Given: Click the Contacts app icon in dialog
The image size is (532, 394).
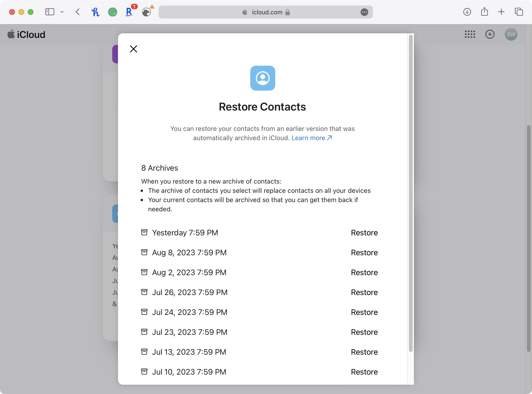Looking at the screenshot, I should tap(263, 78).
